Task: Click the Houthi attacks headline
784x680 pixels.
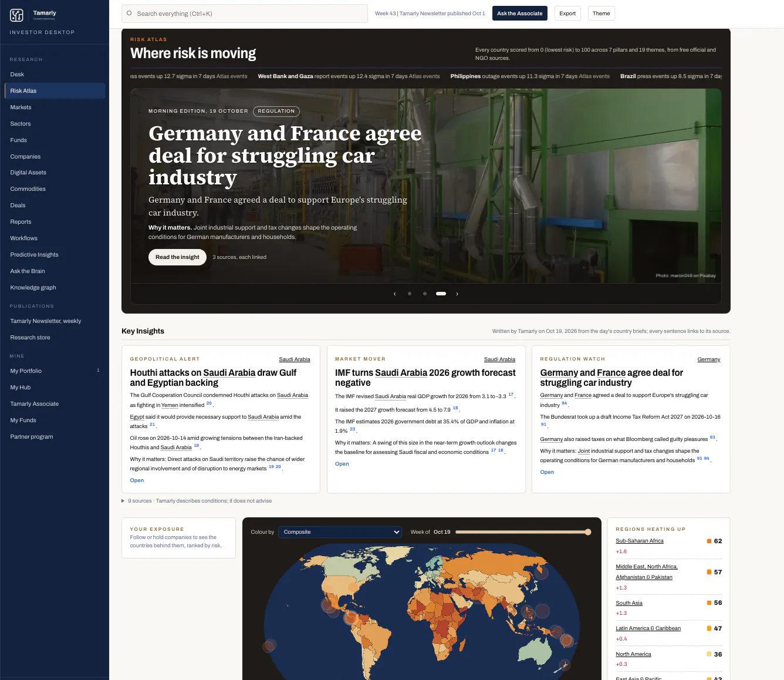Action: tap(213, 378)
